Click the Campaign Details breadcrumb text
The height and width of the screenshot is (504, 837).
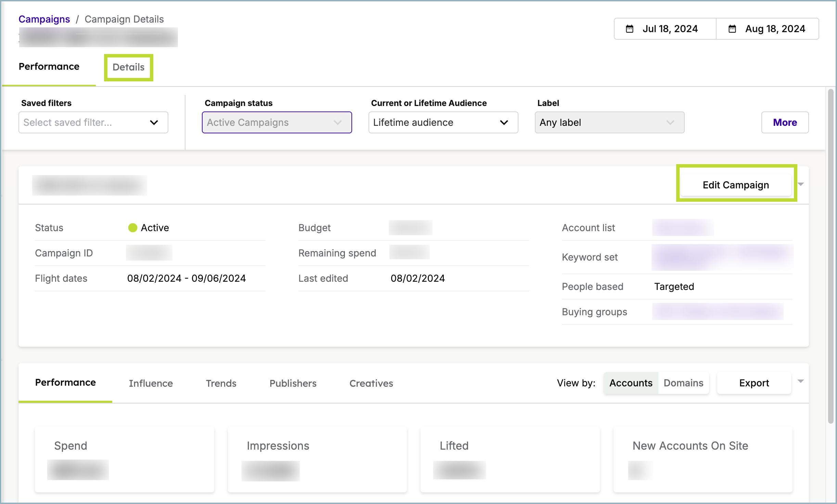coord(124,19)
